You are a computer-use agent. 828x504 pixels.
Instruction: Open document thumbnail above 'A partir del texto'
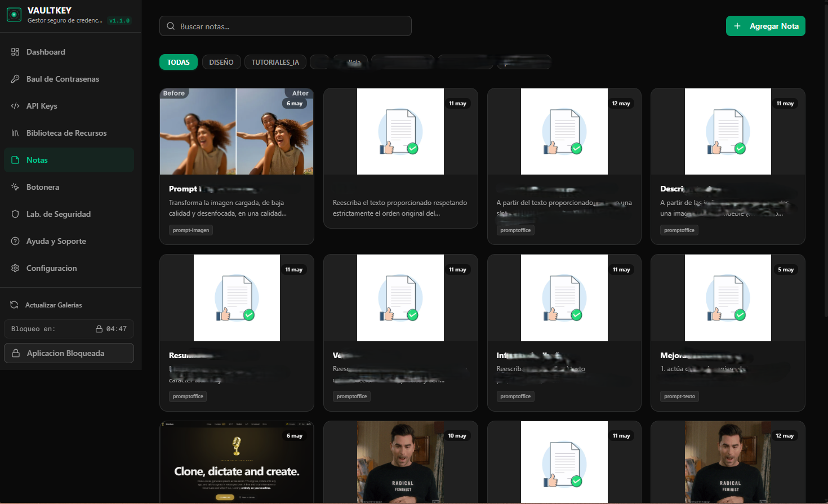pos(564,131)
